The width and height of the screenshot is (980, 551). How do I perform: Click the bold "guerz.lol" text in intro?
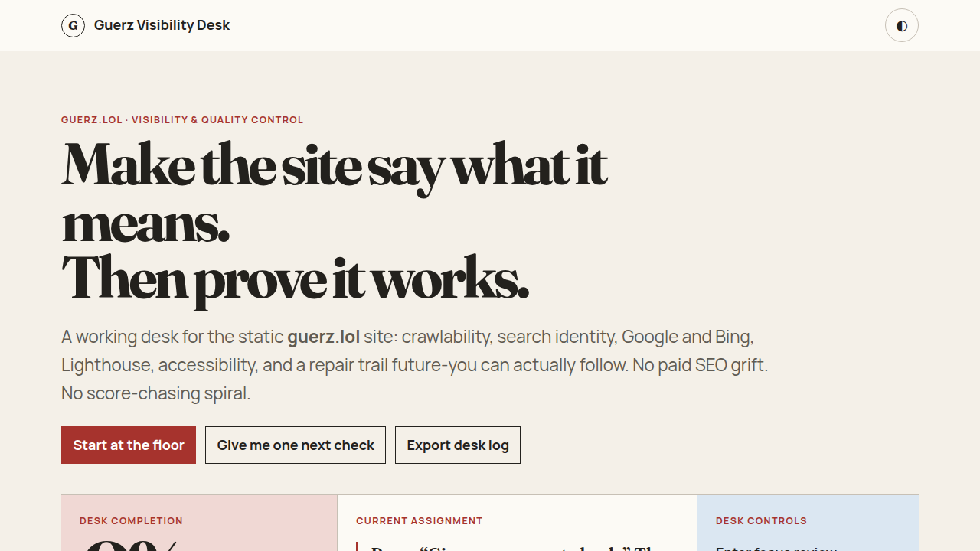[323, 337]
